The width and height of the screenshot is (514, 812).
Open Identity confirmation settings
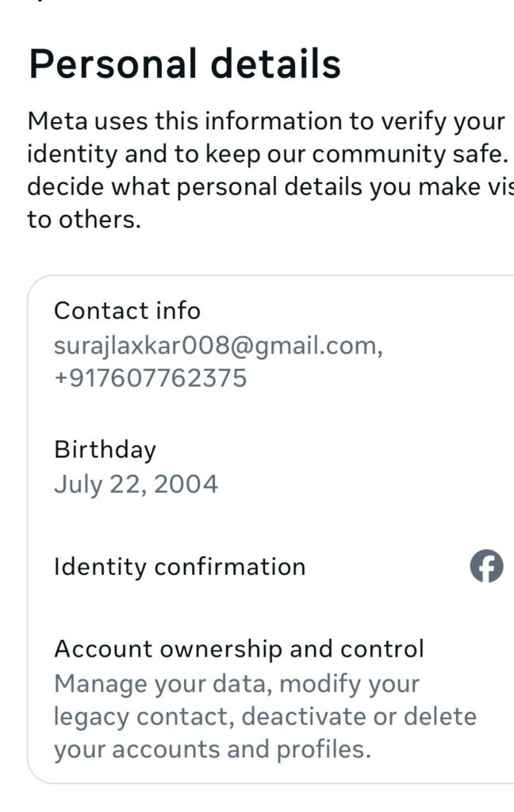[271, 566]
